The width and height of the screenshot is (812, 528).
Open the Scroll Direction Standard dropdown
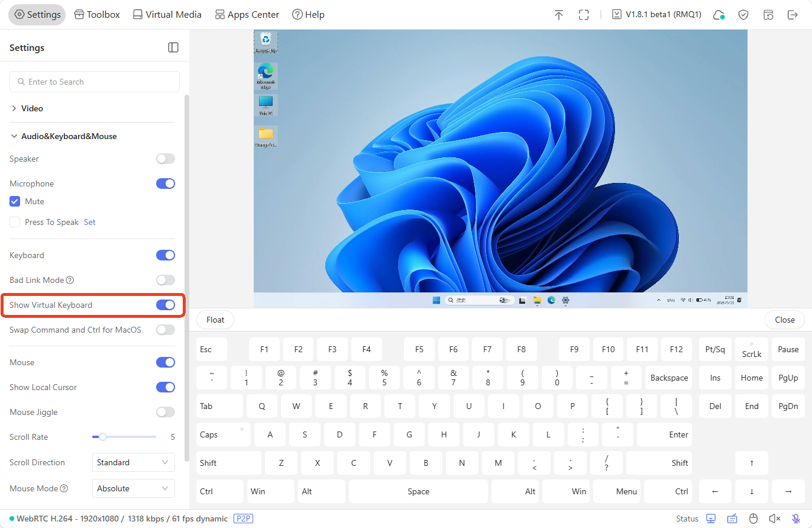tap(134, 462)
